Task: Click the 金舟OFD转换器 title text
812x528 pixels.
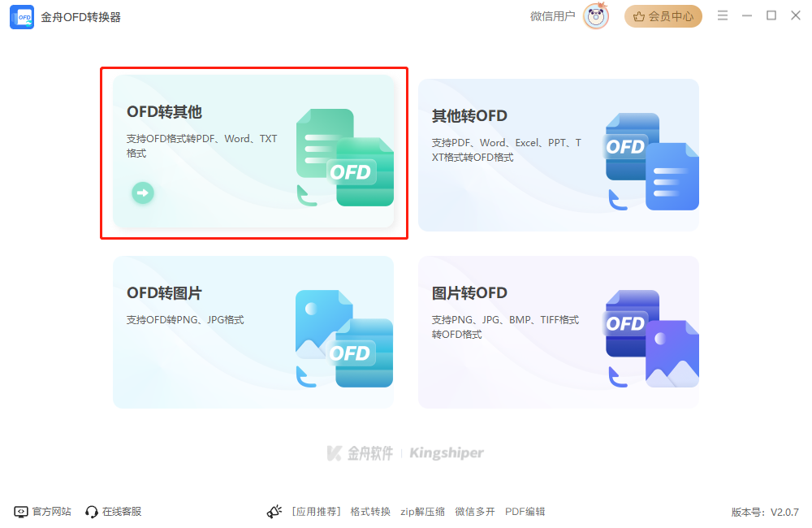Action: pyautogui.click(x=80, y=17)
